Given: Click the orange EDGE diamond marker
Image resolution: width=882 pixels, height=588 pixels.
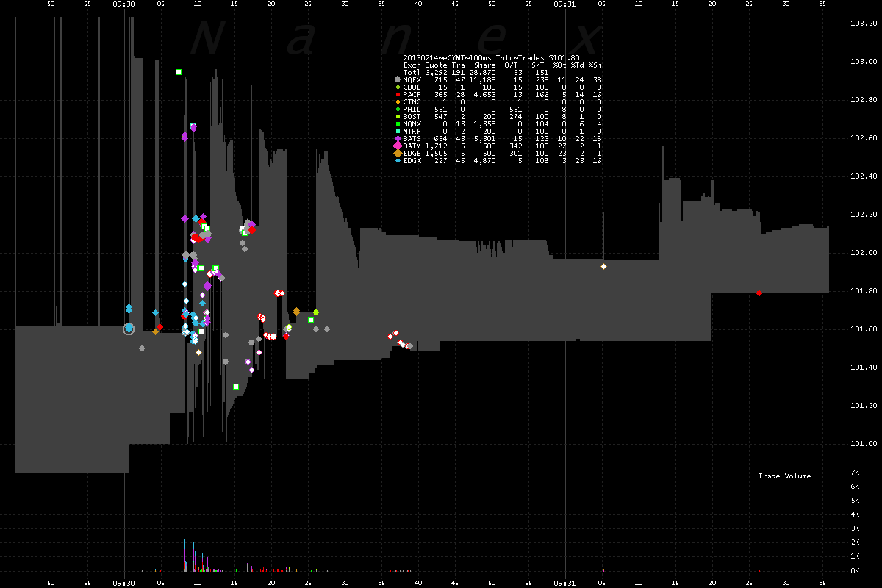Looking at the screenshot, I should pos(398,153).
